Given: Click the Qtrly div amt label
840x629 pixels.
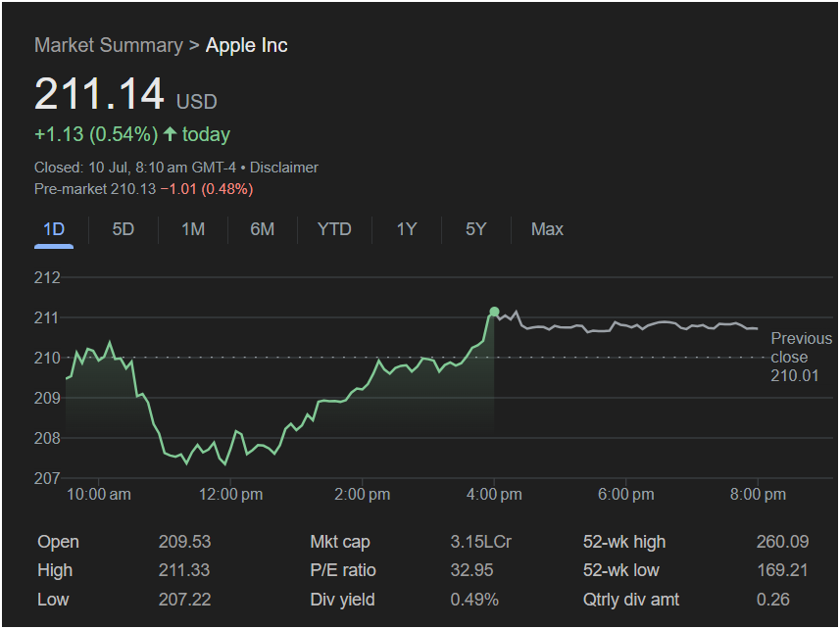Looking at the screenshot, I should coord(631,600).
